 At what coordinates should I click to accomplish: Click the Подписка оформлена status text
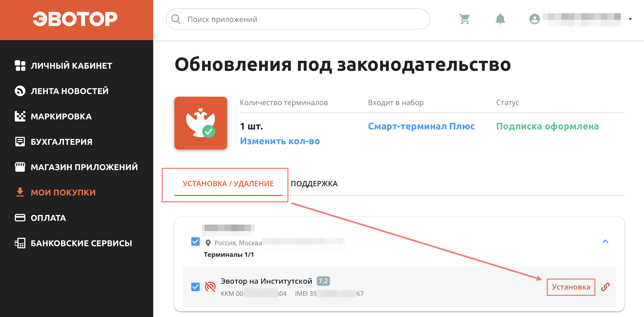pos(548,126)
